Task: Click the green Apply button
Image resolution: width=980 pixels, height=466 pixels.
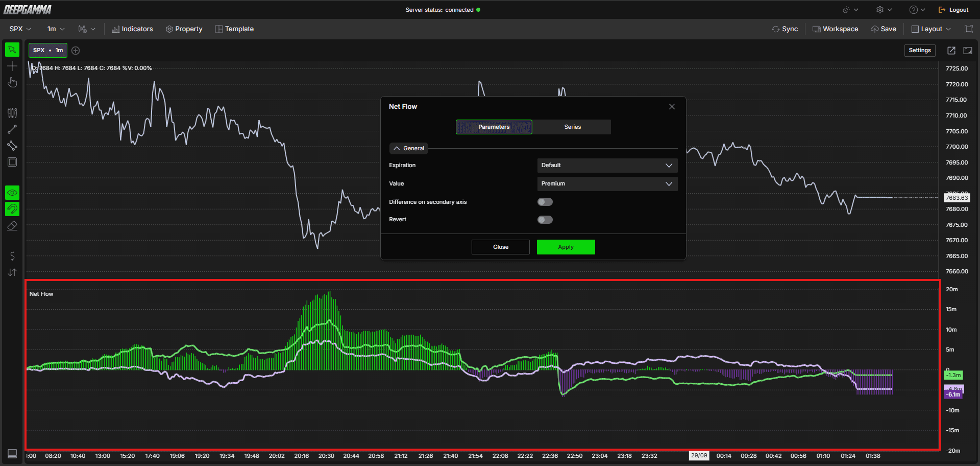Action: pyautogui.click(x=566, y=247)
